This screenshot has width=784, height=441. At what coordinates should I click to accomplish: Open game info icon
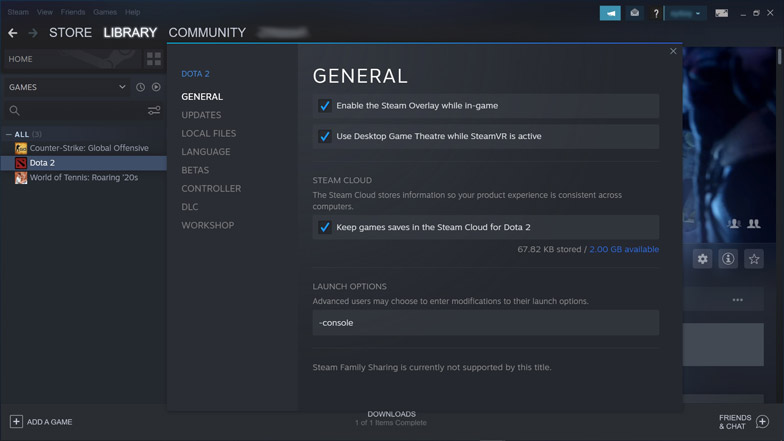pos(728,258)
